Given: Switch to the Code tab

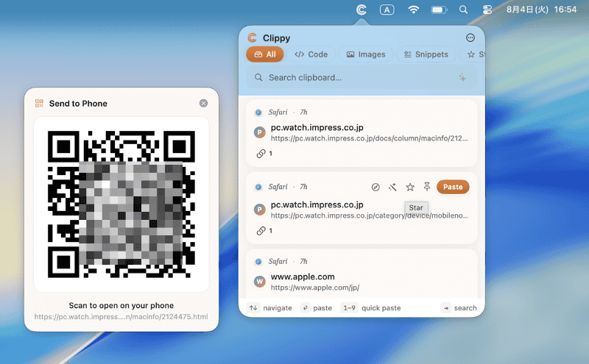Looking at the screenshot, I should click(x=311, y=54).
